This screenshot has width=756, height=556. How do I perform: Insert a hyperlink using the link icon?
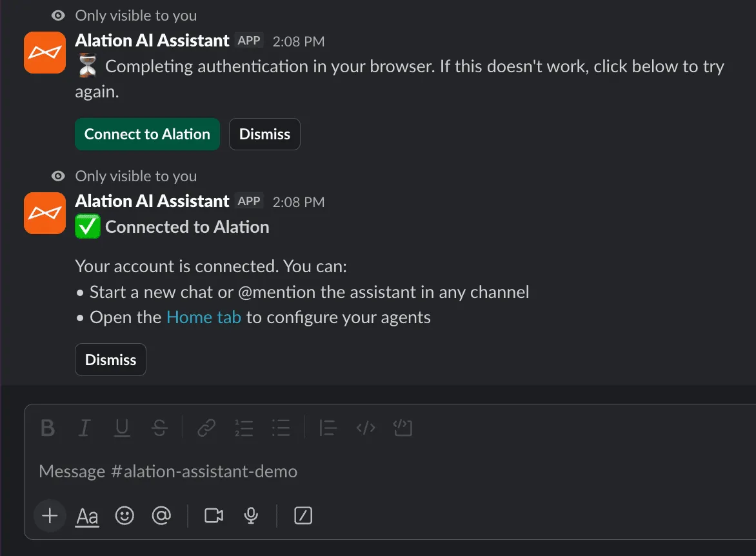tap(206, 428)
